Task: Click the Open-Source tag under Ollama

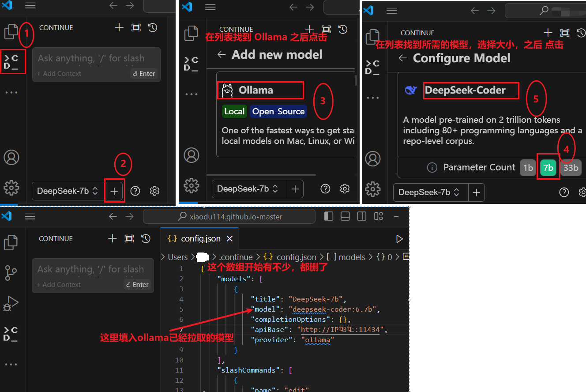Action: point(278,111)
